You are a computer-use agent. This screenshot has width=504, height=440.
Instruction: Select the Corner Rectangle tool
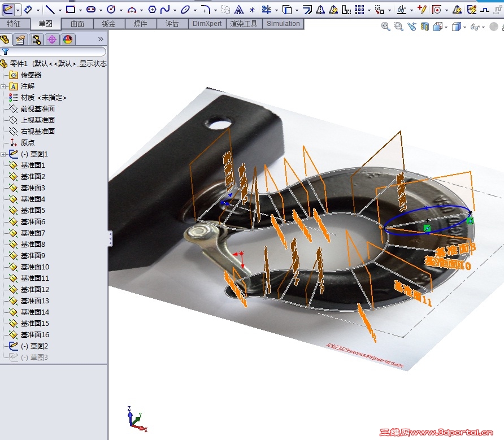[x=71, y=10]
